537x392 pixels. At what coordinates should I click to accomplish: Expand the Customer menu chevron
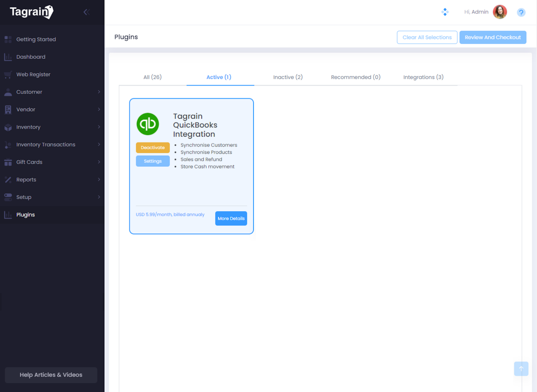pyautogui.click(x=99, y=92)
